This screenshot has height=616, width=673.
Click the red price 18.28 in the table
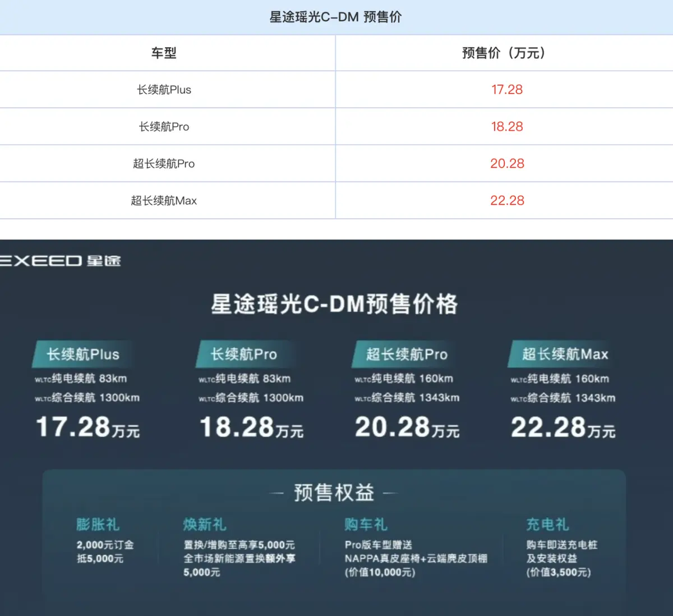click(x=507, y=127)
